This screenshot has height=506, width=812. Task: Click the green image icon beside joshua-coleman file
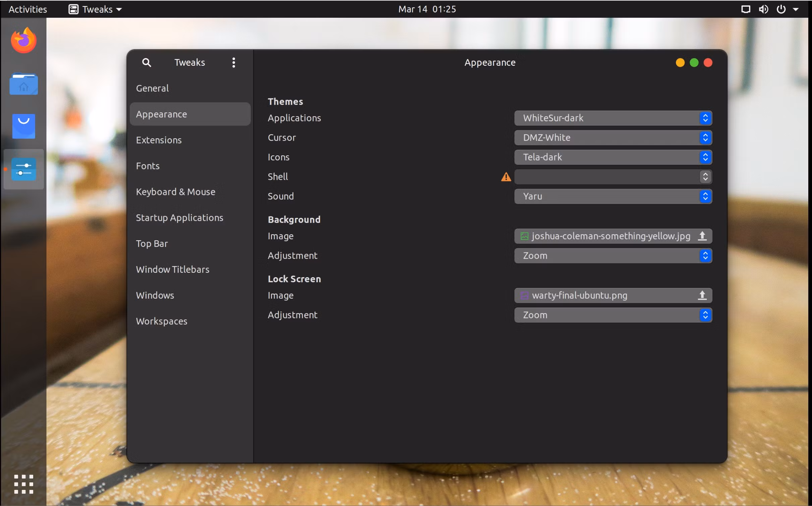pyautogui.click(x=524, y=236)
